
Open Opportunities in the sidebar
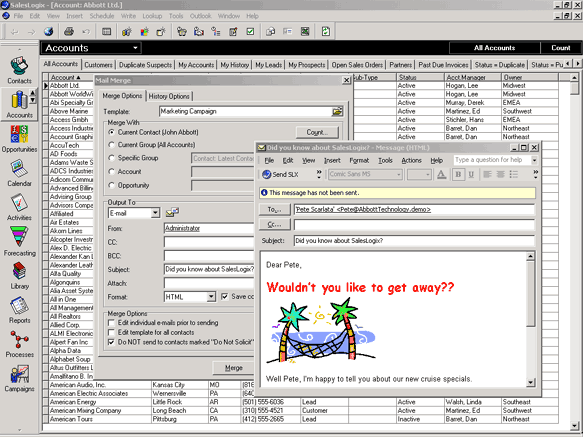[19, 139]
